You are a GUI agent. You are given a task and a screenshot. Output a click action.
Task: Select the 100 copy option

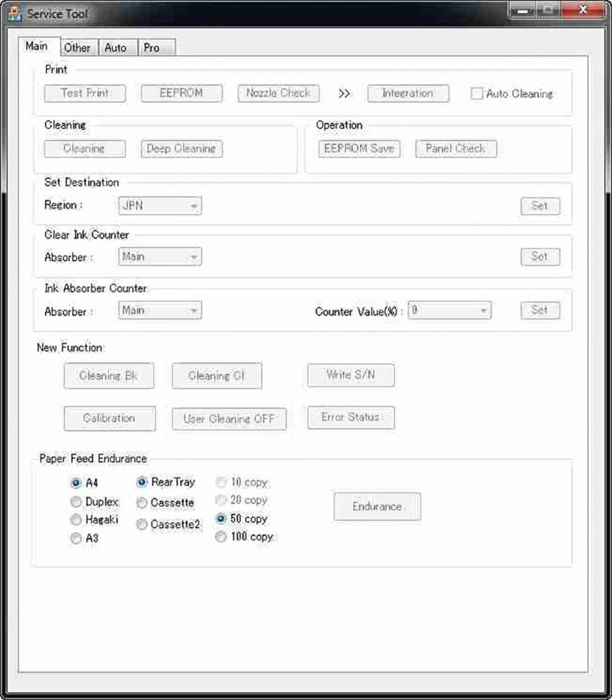[221, 537]
